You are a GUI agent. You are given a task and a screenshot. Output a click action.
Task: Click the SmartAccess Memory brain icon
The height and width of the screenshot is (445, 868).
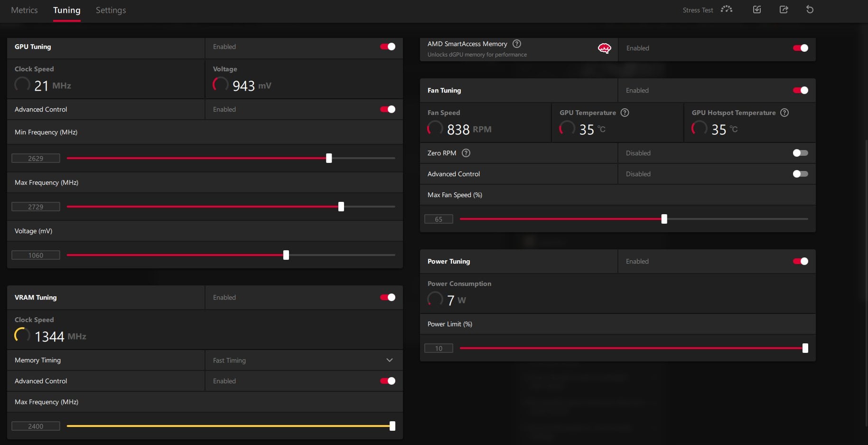604,48
